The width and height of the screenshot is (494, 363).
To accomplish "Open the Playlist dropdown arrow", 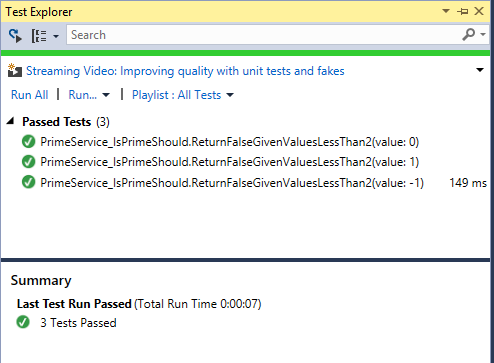I will (230, 95).
